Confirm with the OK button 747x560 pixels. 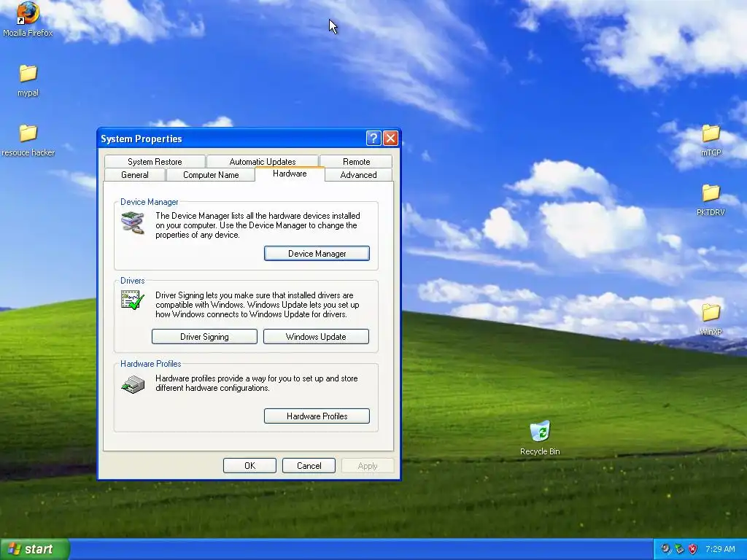[249, 466]
